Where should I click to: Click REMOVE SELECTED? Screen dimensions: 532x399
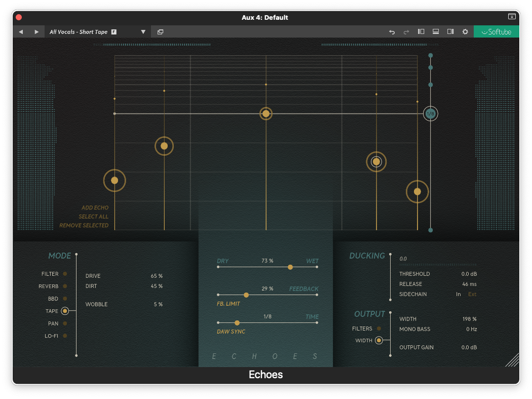click(84, 225)
